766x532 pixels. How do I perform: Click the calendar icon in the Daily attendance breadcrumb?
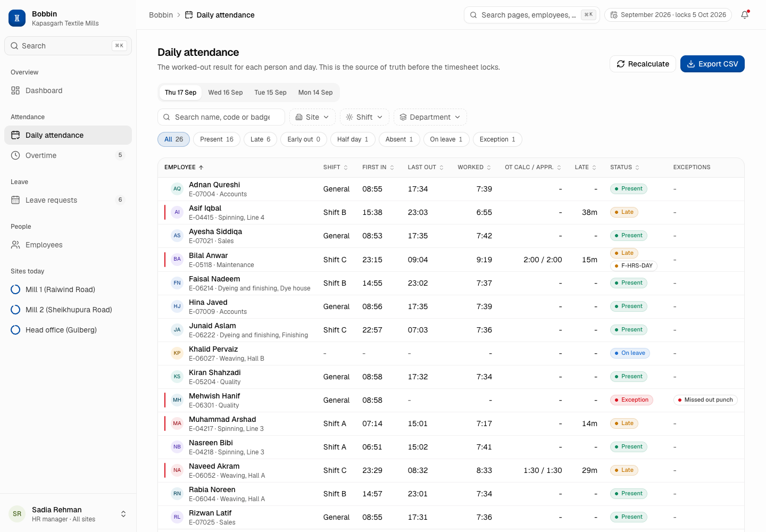pyautogui.click(x=189, y=15)
